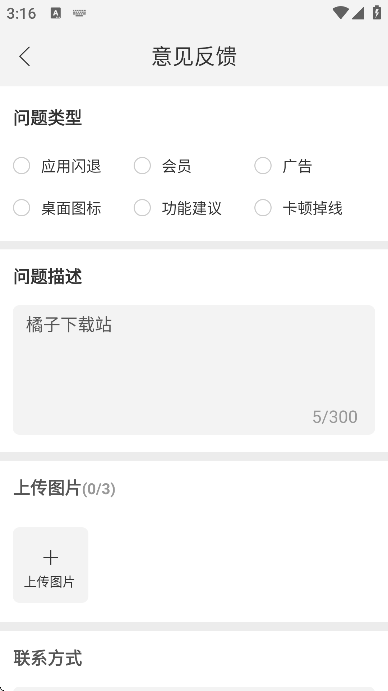
Task: Select the 应用闪退 radio button
Action: tap(21, 166)
